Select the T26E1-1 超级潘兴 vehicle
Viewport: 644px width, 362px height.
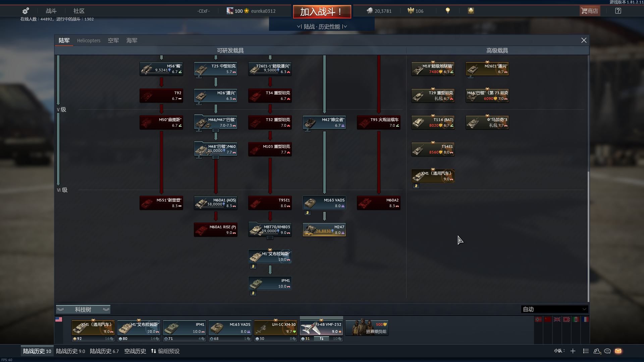(x=270, y=69)
